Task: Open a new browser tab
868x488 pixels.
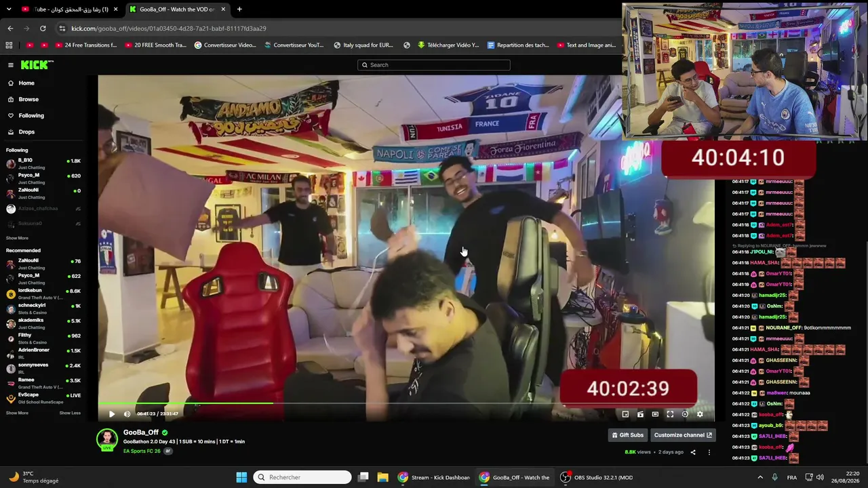Action: (x=239, y=9)
